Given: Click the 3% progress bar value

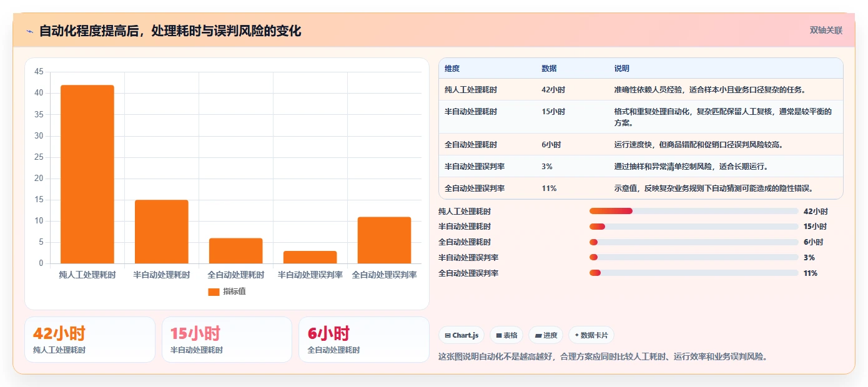Looking at the screenshot, I should point(809,258).
